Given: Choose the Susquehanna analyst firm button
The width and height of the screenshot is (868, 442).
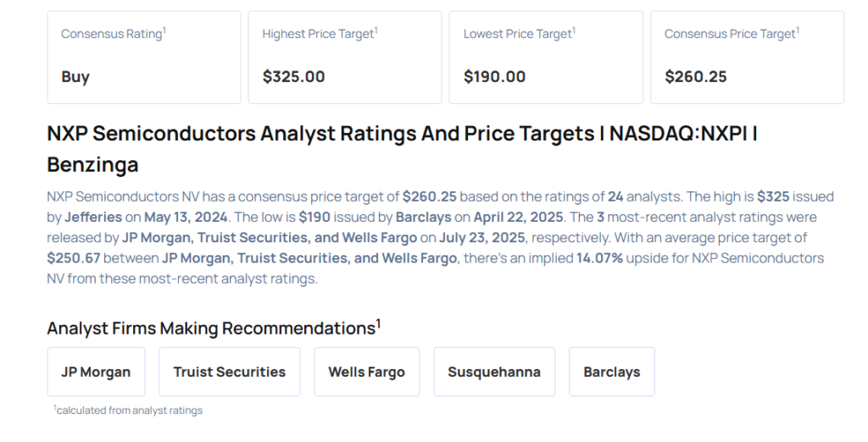Looking at the screenshot, I should coord(494,372).
